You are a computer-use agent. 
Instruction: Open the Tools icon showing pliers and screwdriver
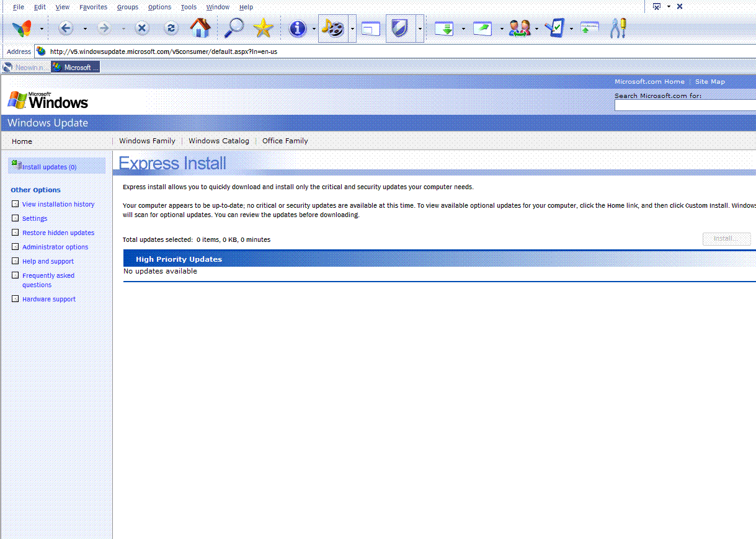tap(617, 28)
